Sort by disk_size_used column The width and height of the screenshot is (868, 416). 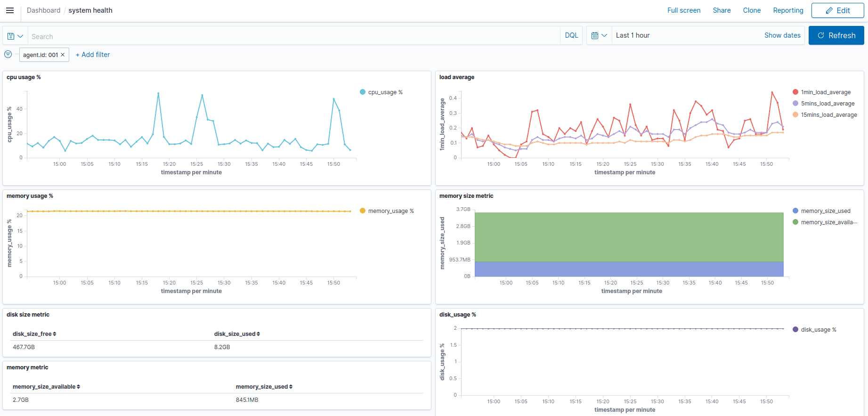(237, 334)
